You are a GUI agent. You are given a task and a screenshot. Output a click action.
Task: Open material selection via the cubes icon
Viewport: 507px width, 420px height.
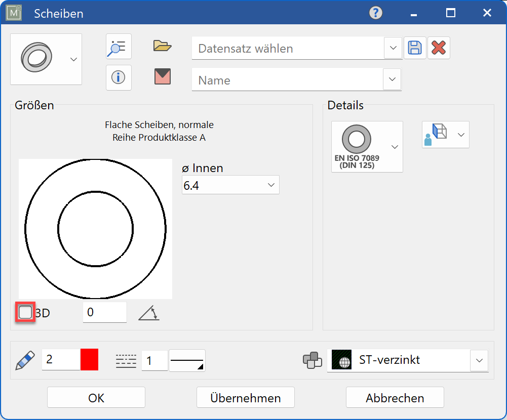click(313, 360)
